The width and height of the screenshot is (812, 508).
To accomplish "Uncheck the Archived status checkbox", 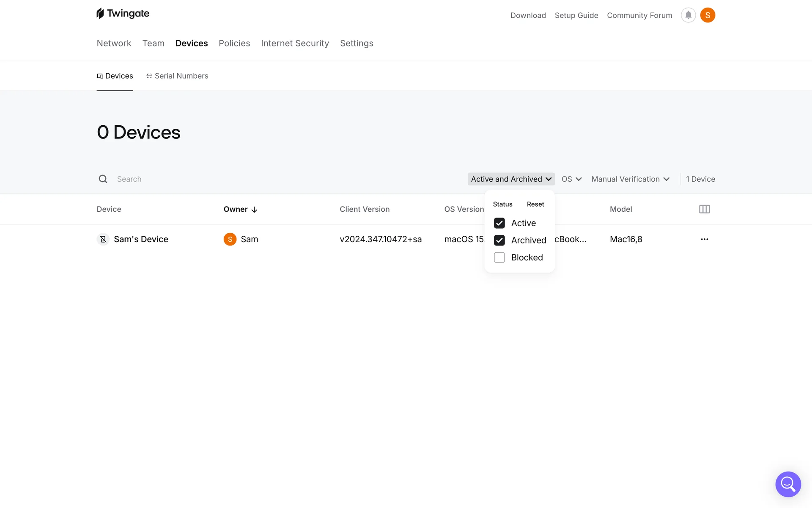I will 499,240.
